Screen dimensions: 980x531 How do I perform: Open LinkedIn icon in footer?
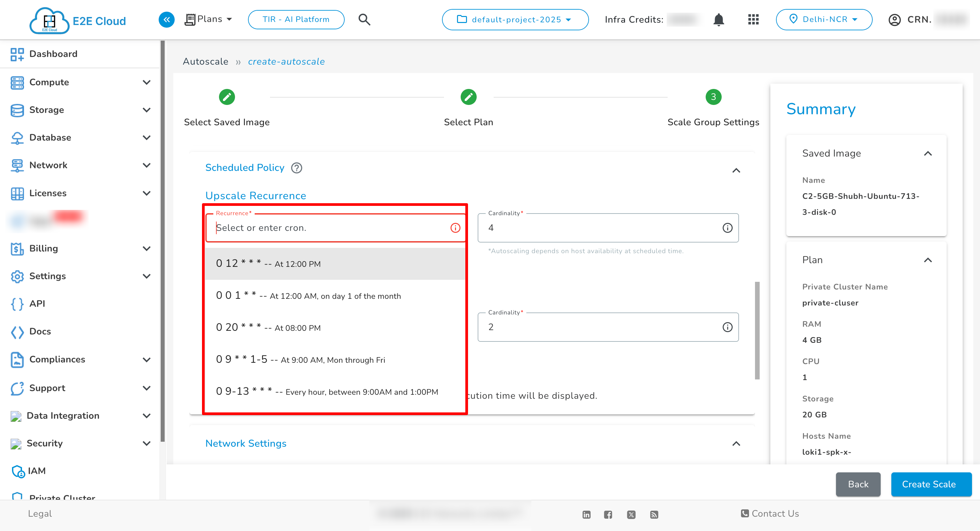[x=586, y=514]
